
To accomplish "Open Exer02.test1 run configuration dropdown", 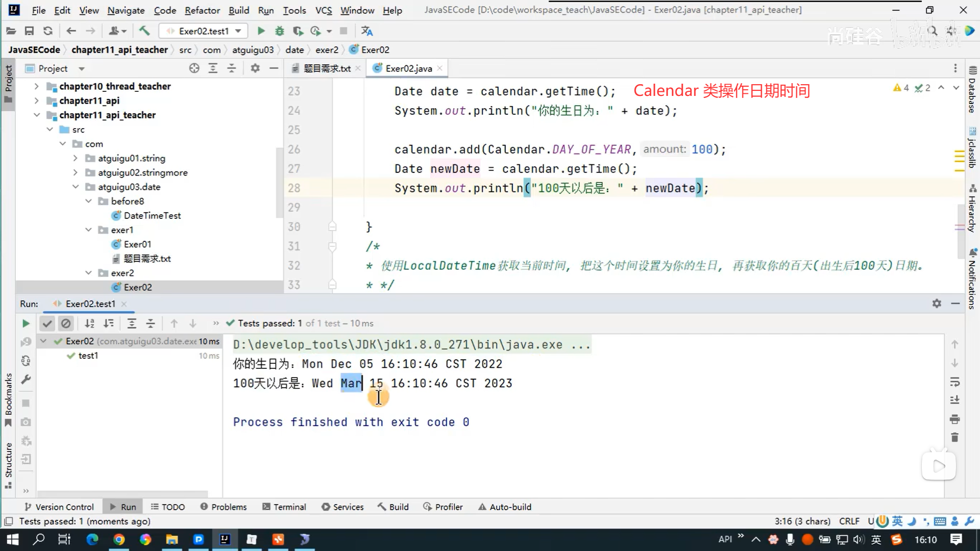I will (238, 31).
